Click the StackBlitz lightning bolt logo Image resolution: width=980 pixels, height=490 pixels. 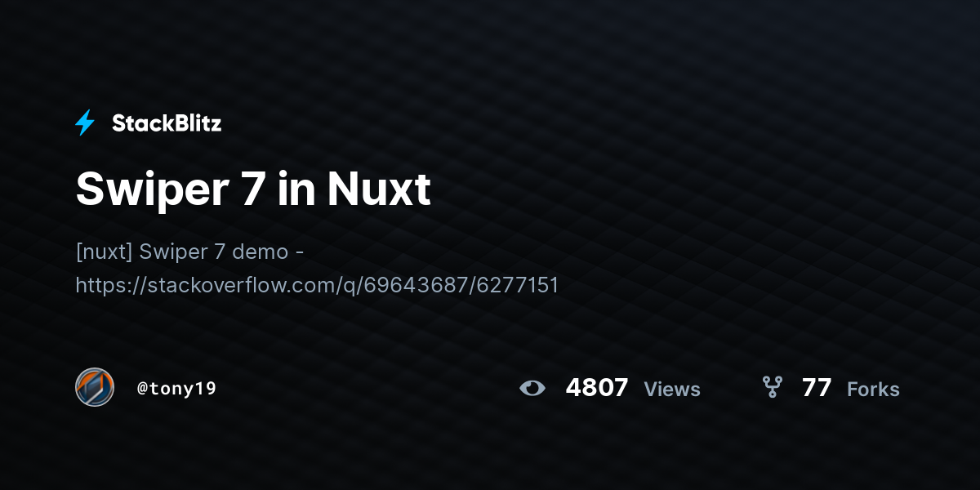coord(85,123)
